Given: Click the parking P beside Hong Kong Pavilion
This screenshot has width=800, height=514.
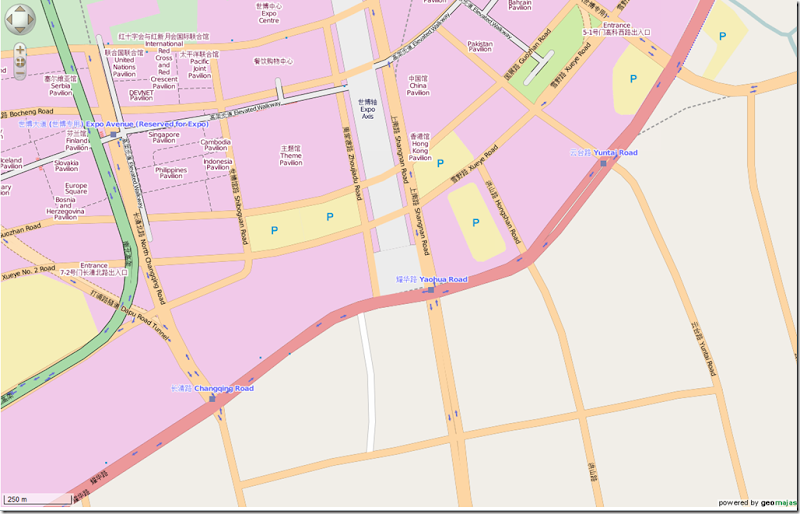Looking at the screenshot, I should tap(440, 163).
